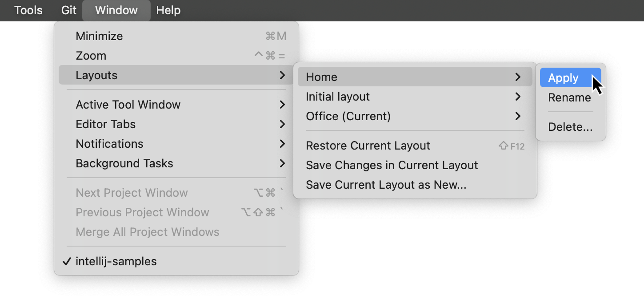The height and width of the screenshot is (300, 644).
Task: Expand the Initial layout submenu arrow
Action: pyautogui.click(x=517, y=97)
